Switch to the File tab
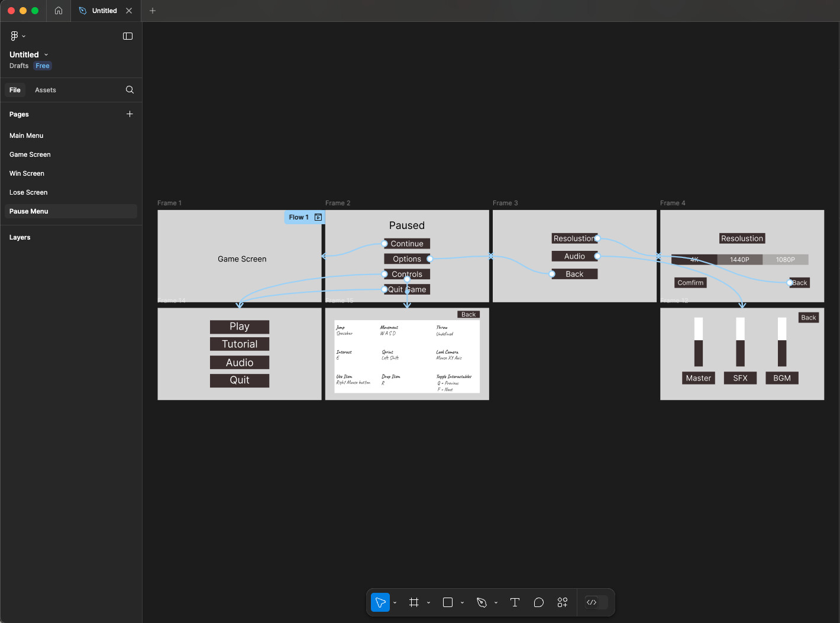This screenshot has height=623, width=840. point(15,90)
